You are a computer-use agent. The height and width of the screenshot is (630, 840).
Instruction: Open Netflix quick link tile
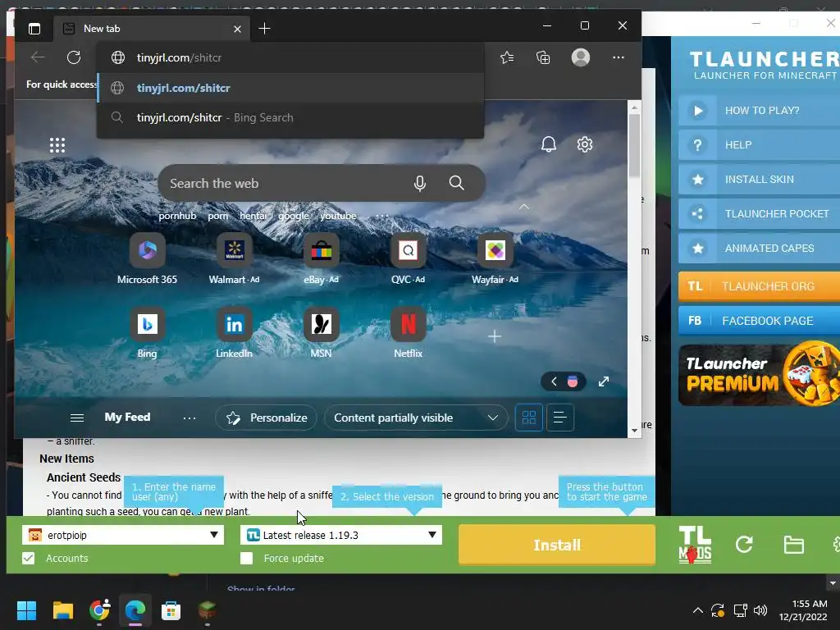[x=409, y=333]
